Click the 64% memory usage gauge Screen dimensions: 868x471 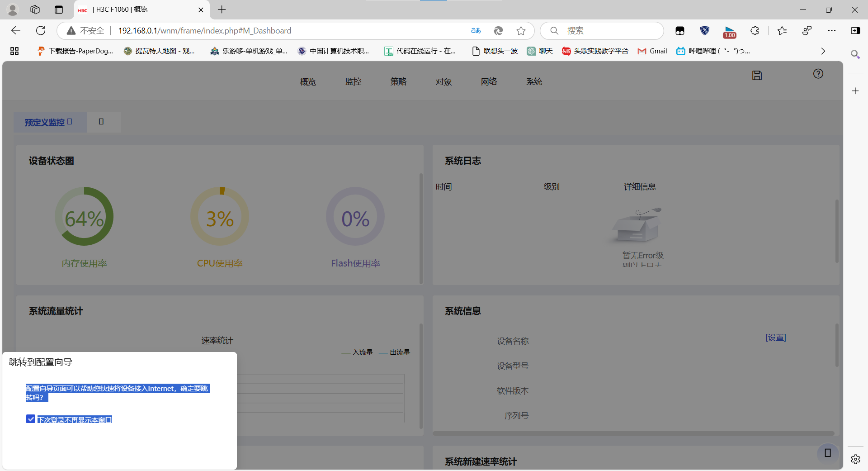(x=84, y=217)
